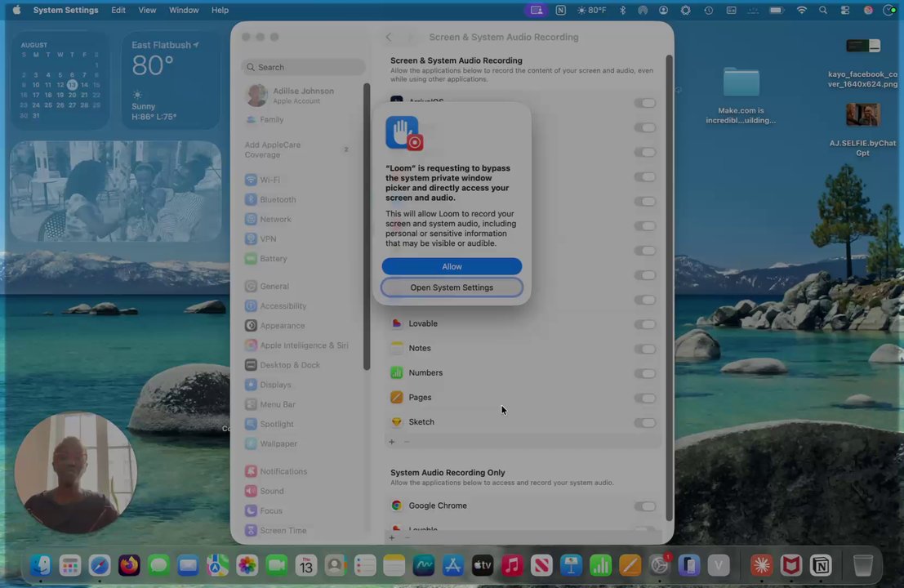This screenshot has height=588, width=904.
Task: Enable screen recording for Sketch
Action: pyautogui.click(x=644, y=422)
